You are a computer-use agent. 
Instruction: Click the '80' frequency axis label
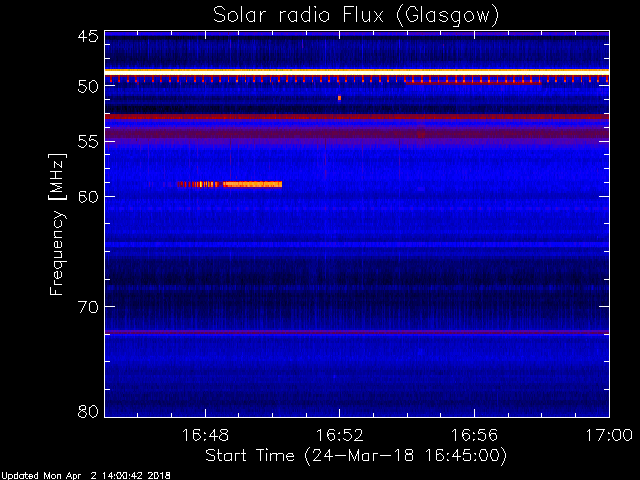(88, 411)
